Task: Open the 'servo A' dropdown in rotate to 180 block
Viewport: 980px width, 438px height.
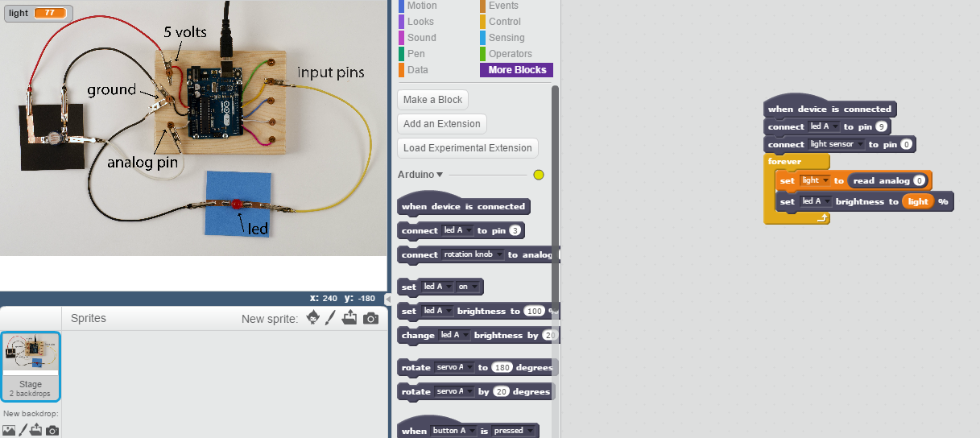Action: click(455, 367)
